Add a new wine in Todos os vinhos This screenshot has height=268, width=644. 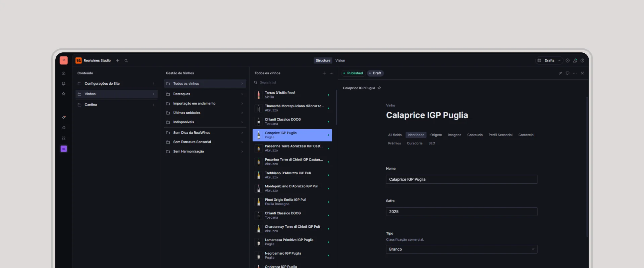tap(324, 73)
